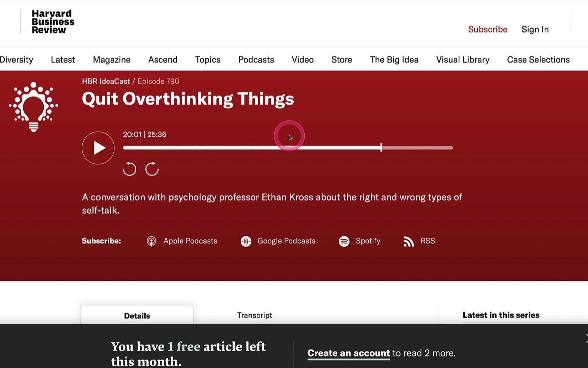588x368 pixels.
Task: Skip forward with the forward arrow icon
Action: coord(152,169)
